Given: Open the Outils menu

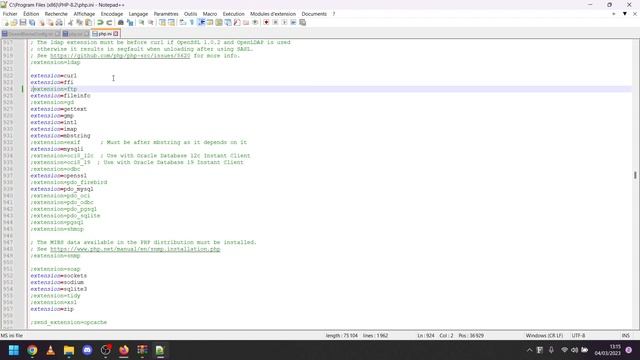Looking at the screenshot, I should click(x=190, y=14).
